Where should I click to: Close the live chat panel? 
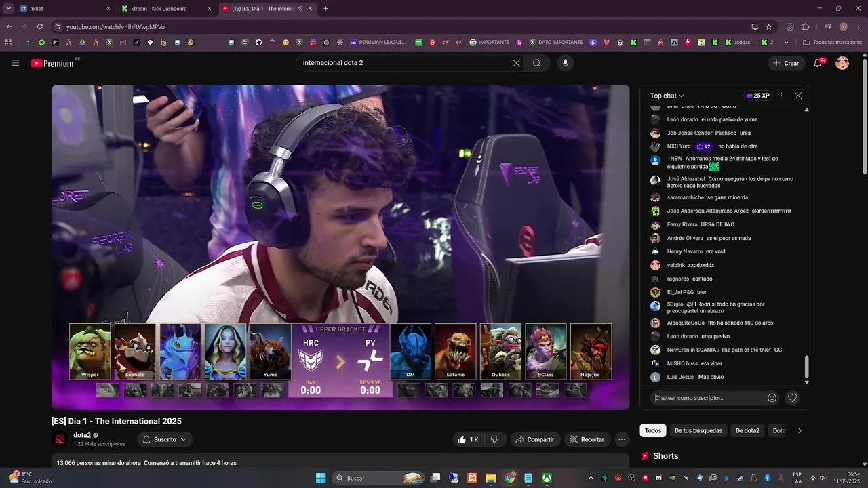point(798,96)
